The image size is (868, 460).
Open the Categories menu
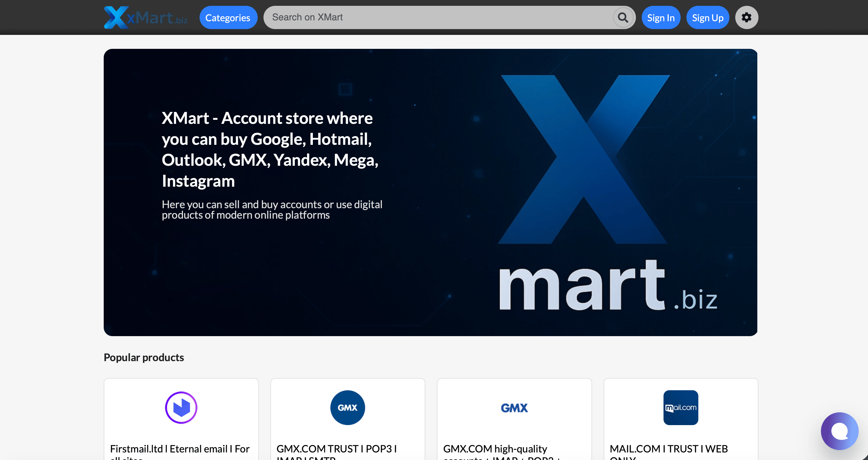(228, 17)
